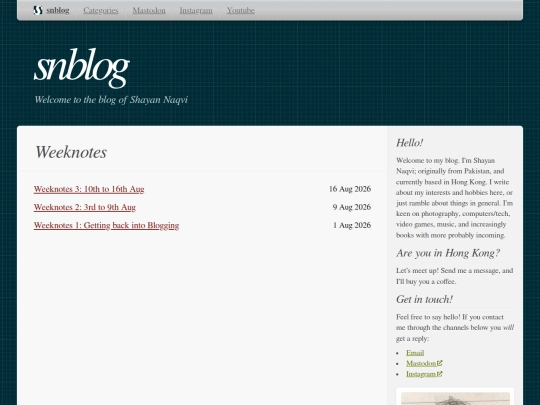Screen dimensions: 540x405
Task: Open the snblog brand link in navbar
Action: click(x=51, y=10)
